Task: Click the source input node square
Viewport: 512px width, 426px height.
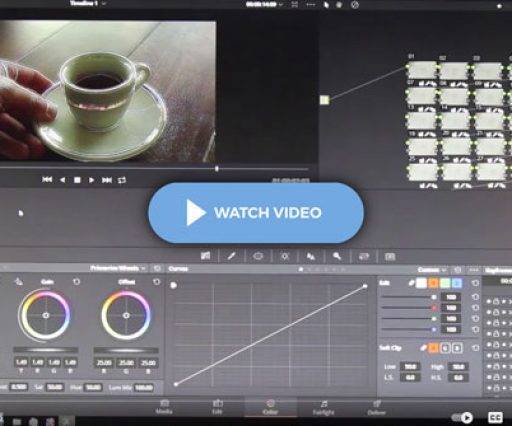Action: point(325,100)
